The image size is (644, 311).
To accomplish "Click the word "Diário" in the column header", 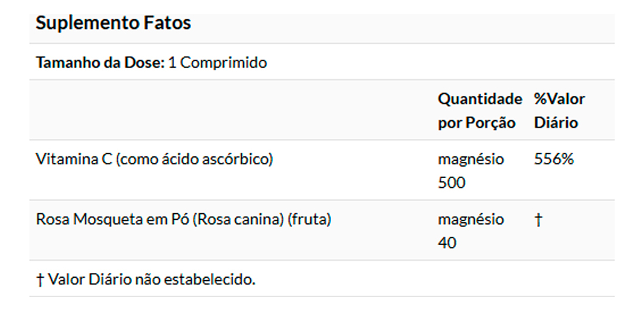I will point(556,123).
